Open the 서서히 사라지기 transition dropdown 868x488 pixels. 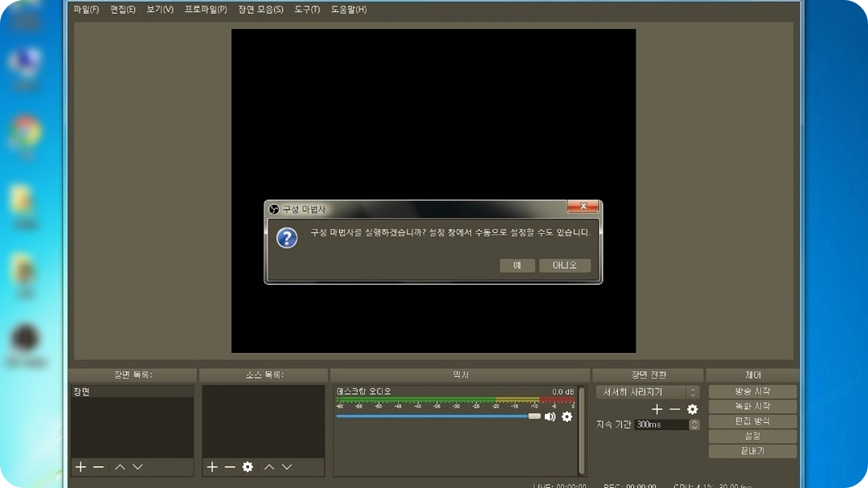(x=643, y=392)
